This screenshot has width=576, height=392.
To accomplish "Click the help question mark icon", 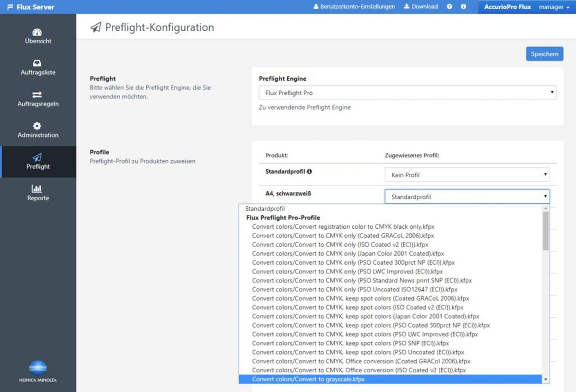I will click(449, 7).
